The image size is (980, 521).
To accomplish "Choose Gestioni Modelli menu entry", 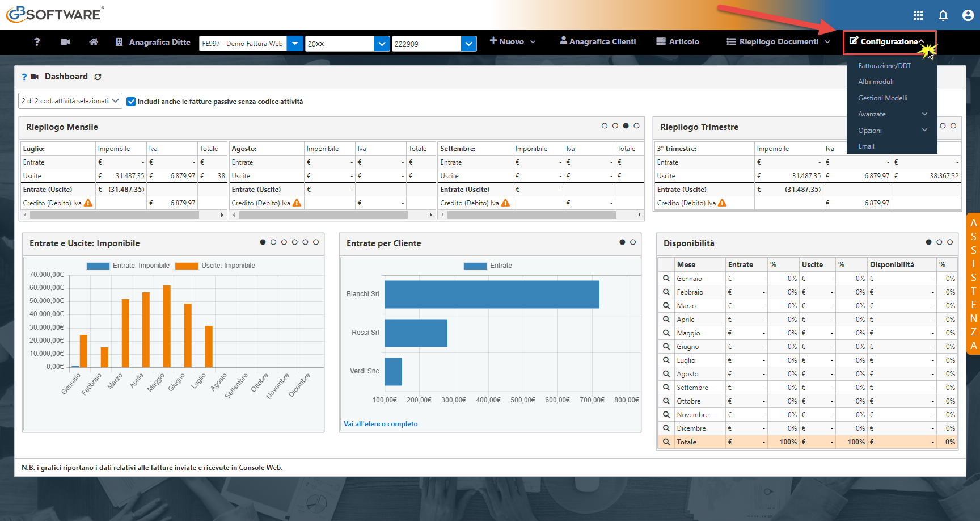I will tap(882, 98).
